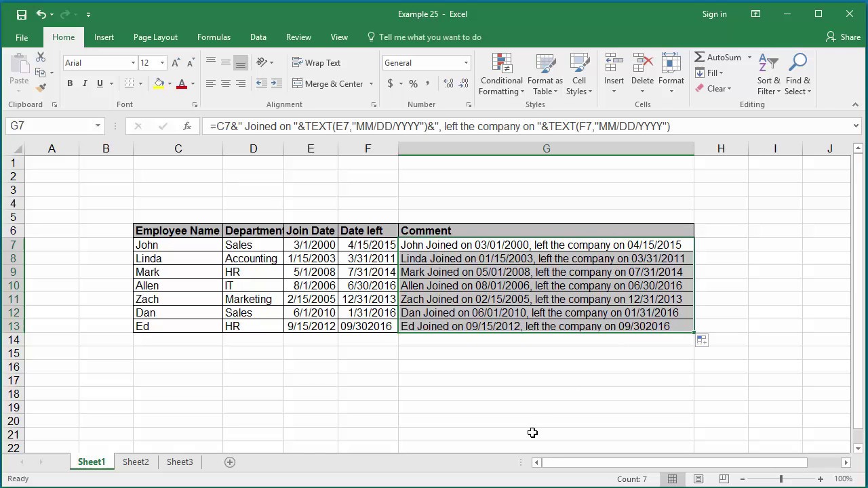Image resolution: width=868 pixels, height=488 pixels.
Task: Open Cell Styles gallery
Action: (x=579, y=75)
